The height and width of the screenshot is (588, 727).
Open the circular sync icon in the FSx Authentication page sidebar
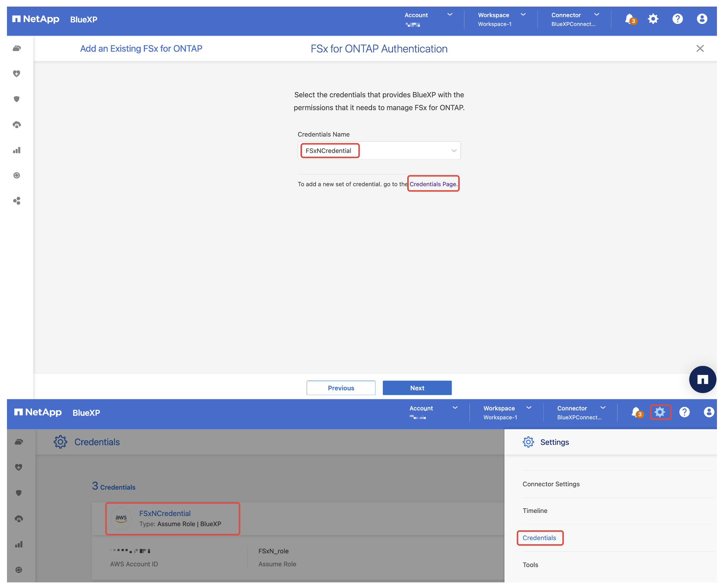[x=17, y=175]
